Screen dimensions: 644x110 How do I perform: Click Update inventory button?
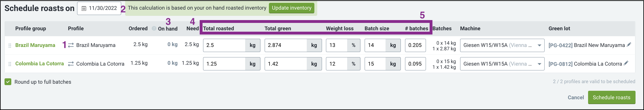coord(291,8)
